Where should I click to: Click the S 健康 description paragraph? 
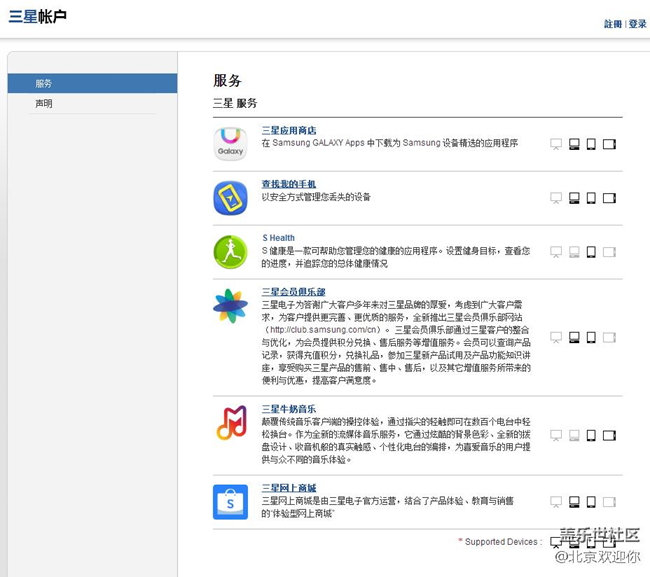pos(395,257)
